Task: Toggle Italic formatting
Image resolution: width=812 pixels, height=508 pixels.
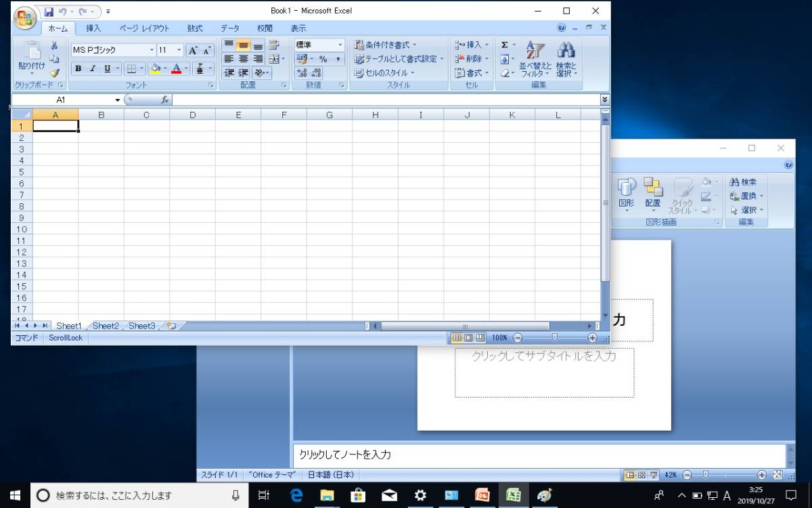Action: 93,68
